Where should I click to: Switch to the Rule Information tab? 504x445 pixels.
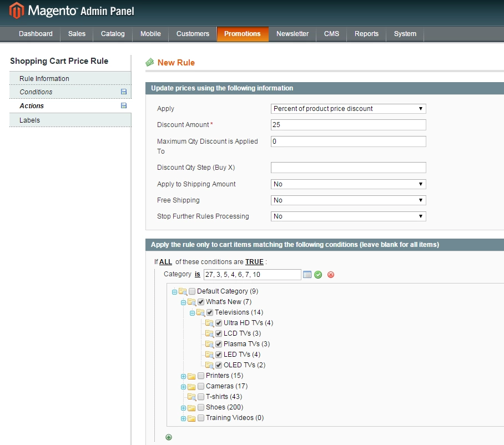point(70,78)
